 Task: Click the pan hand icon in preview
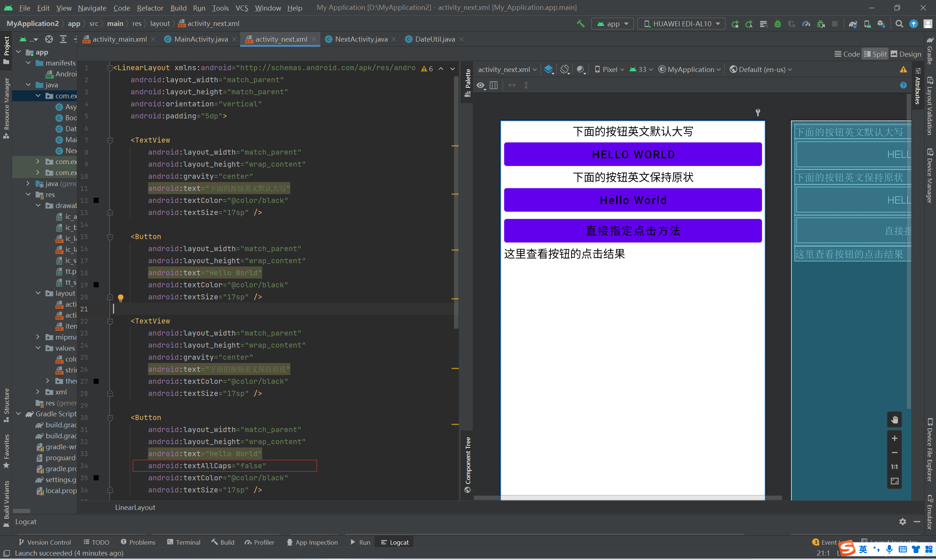pyautogui.click(x=894, y=420)
